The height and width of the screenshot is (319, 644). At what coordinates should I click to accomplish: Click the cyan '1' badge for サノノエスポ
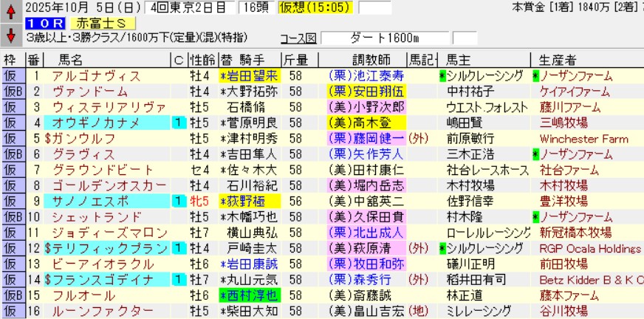(177, 201)
